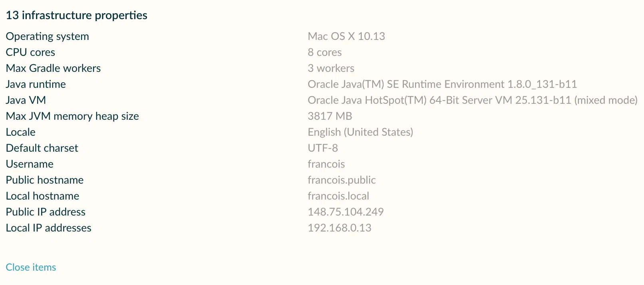The width and height of the screenshot is (644, 285).
Task: Click the Java VM label
Action: coord(26,100)
